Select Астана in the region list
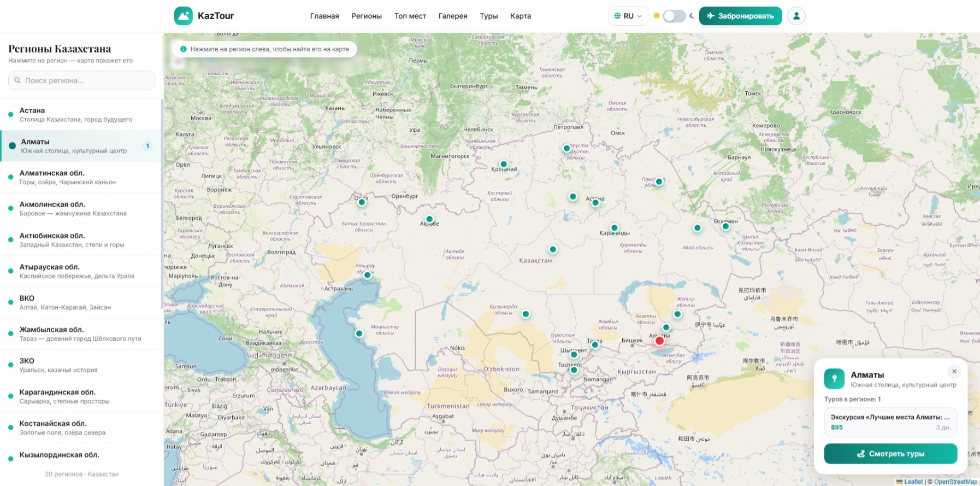This screenshot has height=486, width=980. click(81, 114)
